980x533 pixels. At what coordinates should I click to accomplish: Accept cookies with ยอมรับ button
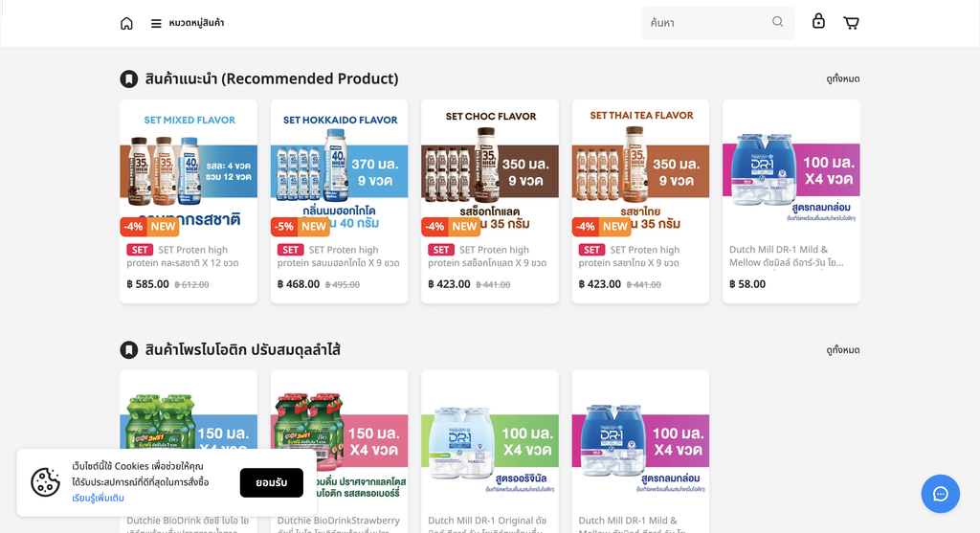[271, 482]
